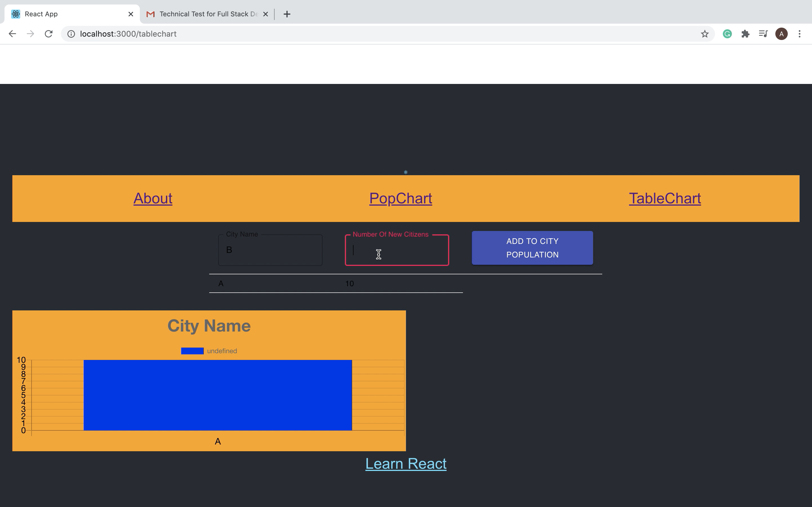Screen dimensions: 812x507
Task: Click the browser back arrow
Action: pos(12,34)
